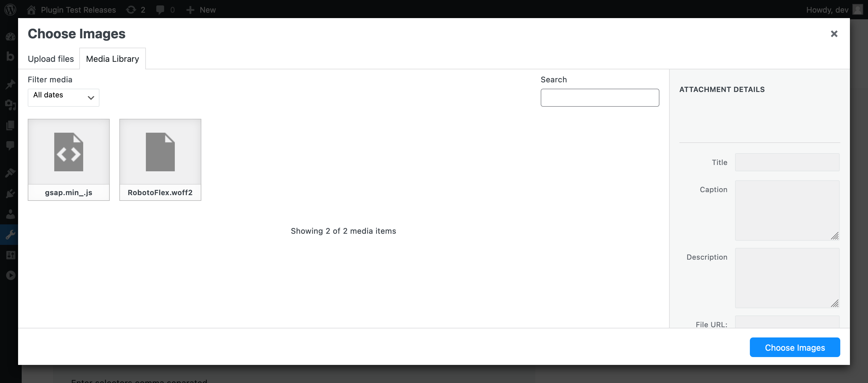Close the Choose Images dialog
The image size is (868, 383).
pos(834,34)
